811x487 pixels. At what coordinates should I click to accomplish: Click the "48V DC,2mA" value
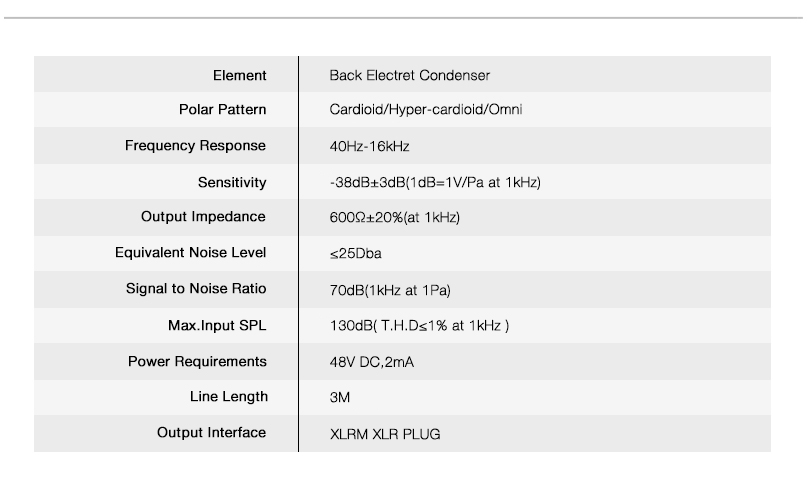371,362
